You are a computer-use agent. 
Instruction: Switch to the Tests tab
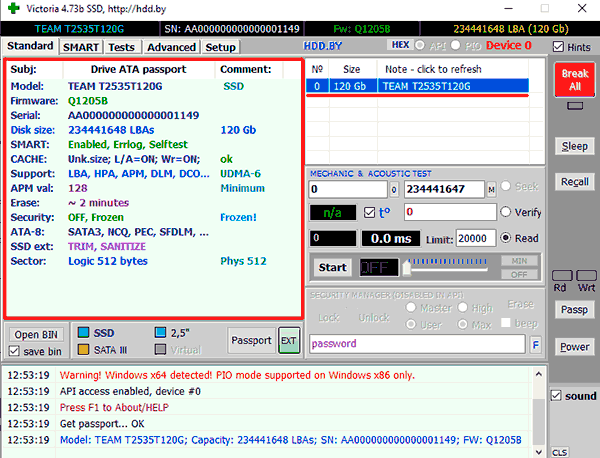pyautogui.click(x=121, y=47)
